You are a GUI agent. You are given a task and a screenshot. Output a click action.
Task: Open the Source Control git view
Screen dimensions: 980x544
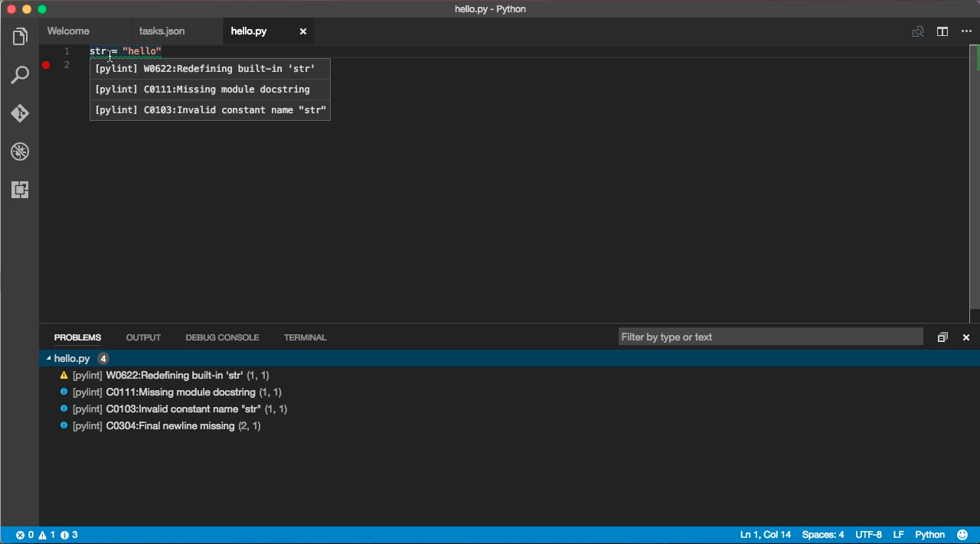click(20, 113)
